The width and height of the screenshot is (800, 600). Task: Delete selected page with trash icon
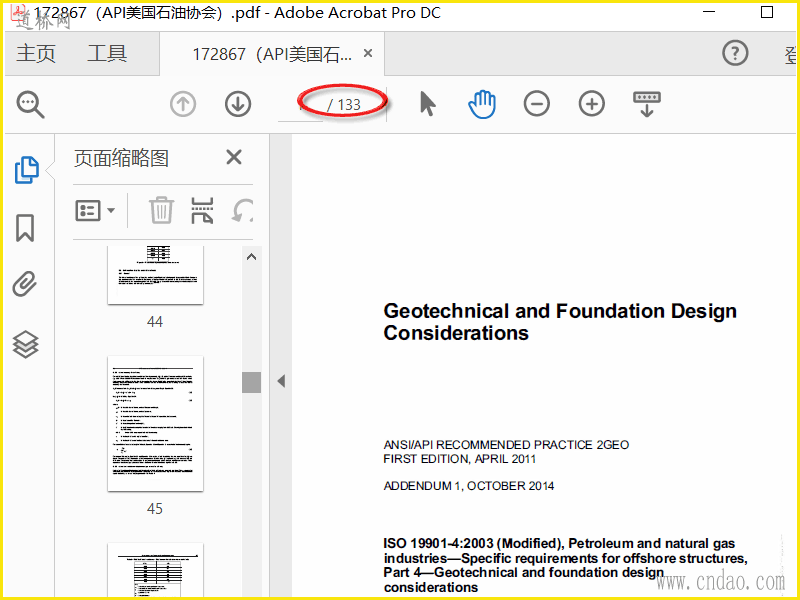[x=161, y=210]
